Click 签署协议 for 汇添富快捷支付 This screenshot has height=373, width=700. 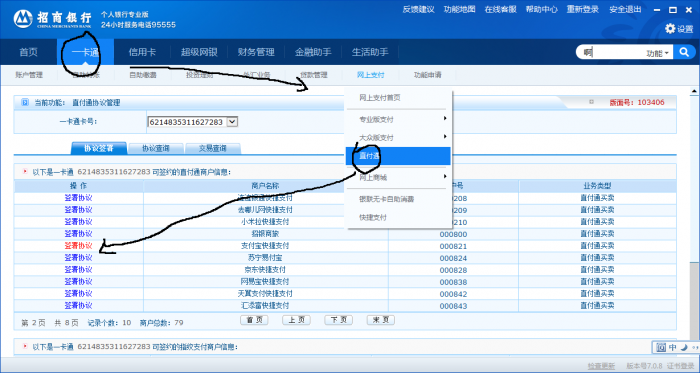79,306
